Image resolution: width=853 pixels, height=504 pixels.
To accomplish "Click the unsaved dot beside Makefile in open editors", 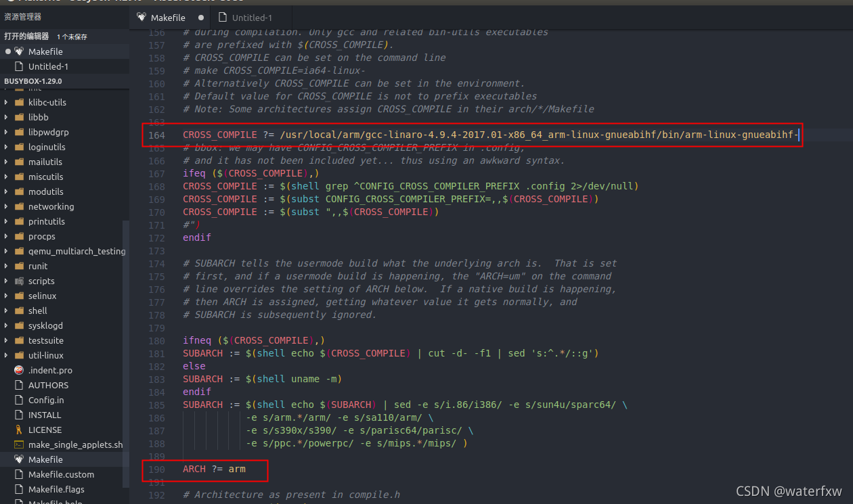I will pos(8,51).
